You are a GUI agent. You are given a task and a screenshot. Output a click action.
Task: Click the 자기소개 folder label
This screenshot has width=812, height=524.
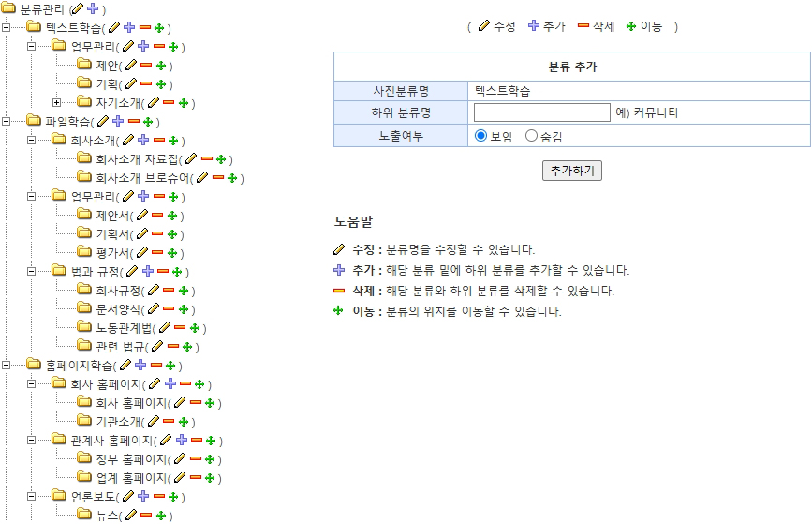pyautogui.click(x=118, y=103)
